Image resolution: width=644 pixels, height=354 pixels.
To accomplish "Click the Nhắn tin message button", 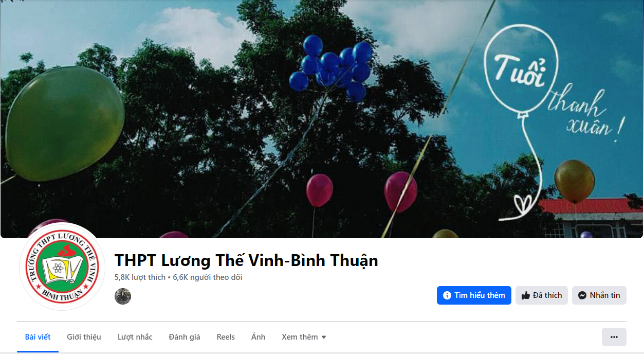I will [599, 295].
